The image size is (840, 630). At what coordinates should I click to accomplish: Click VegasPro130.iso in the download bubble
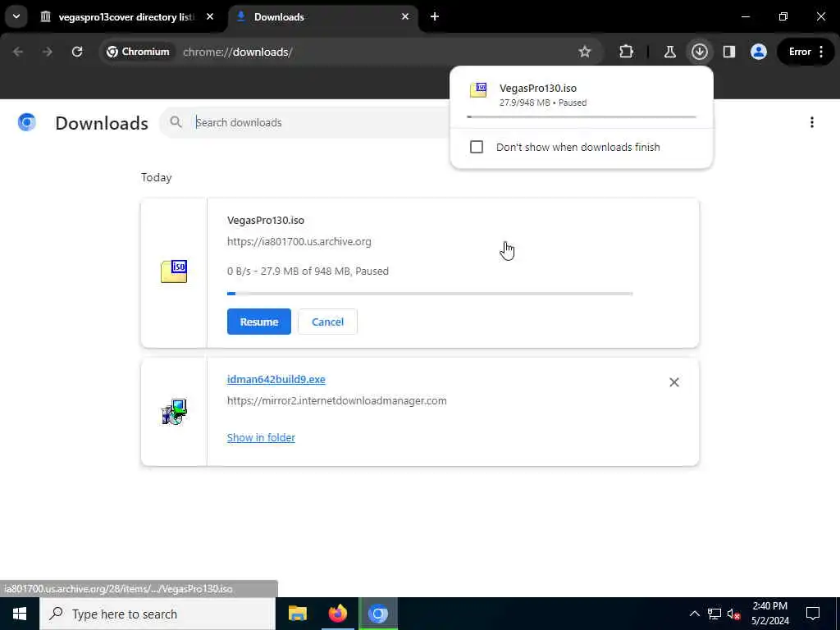click(x=538, y=89)
